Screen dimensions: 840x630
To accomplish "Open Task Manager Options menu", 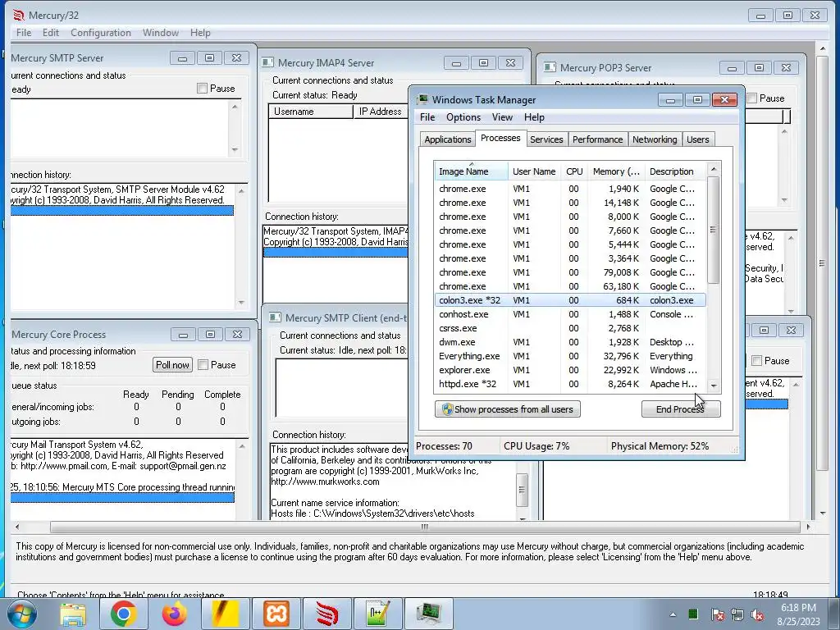I will pos(463,117).
